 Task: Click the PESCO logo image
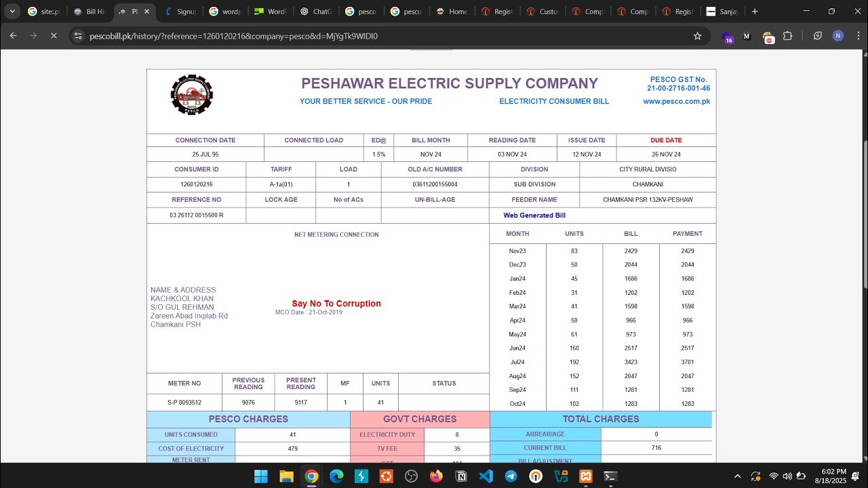click(192, 95)
